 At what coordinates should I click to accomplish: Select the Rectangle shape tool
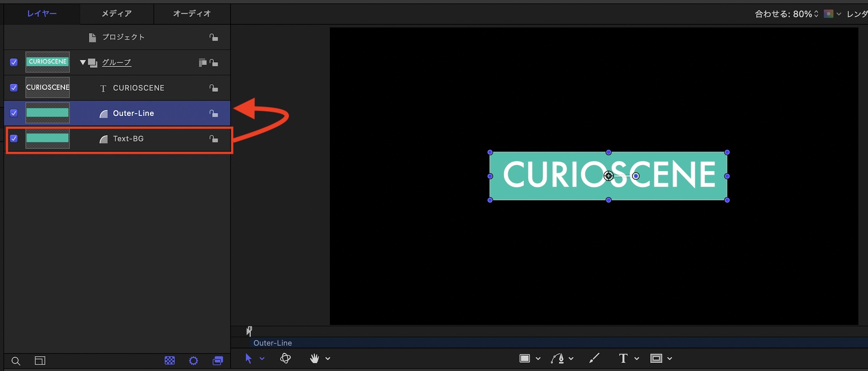pyautogui.click(x=525, y=358)
